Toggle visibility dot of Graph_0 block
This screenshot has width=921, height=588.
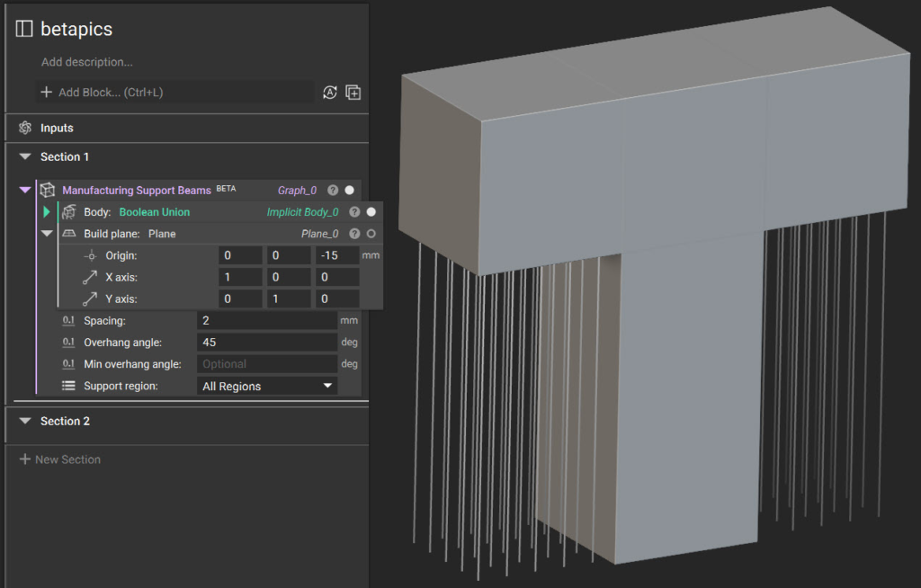pos(350,190)
